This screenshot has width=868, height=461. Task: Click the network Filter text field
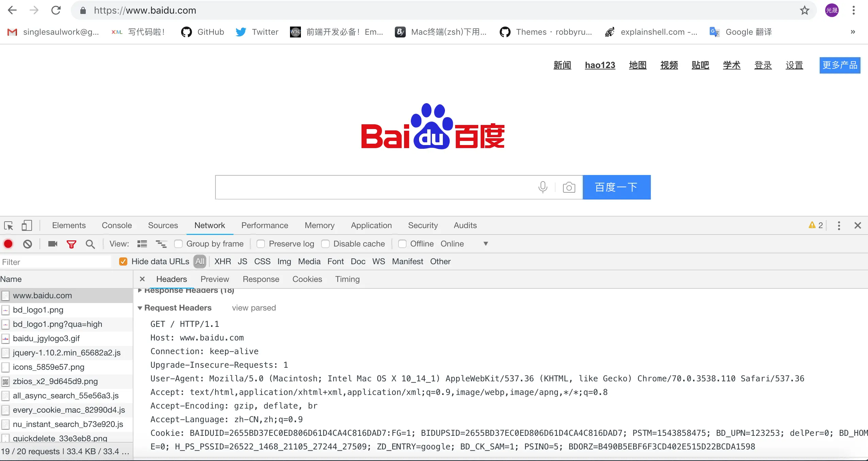[x=54, y=262]
